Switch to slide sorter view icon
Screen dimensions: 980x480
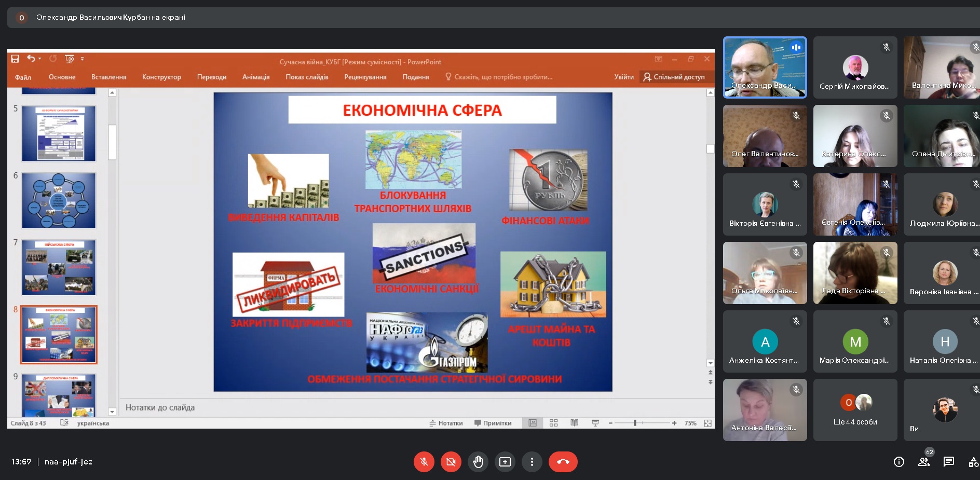553,423
